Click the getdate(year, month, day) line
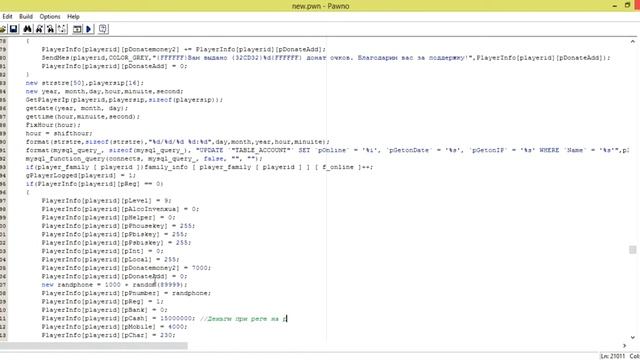The width and height of the screenshot is (640, 360). (77, 109)
